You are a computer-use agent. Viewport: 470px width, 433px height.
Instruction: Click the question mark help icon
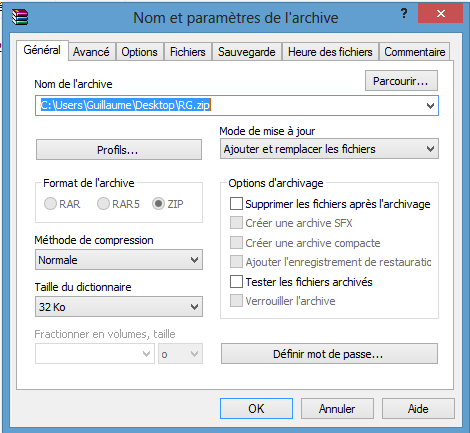[404, 14]
